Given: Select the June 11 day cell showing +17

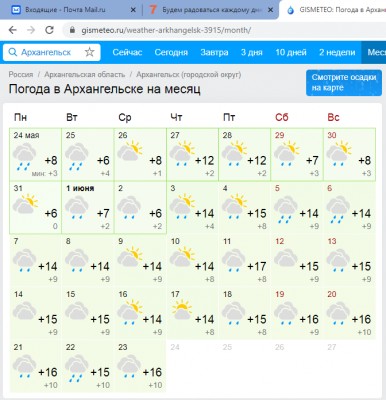Looking at the screenshot, I should (245, 260).
